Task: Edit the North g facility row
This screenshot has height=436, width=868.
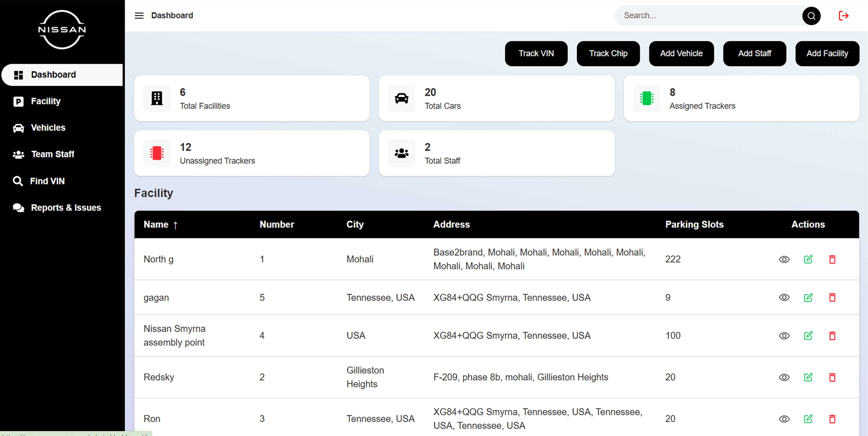Action: pyautogui.click(x=808, y=259)
